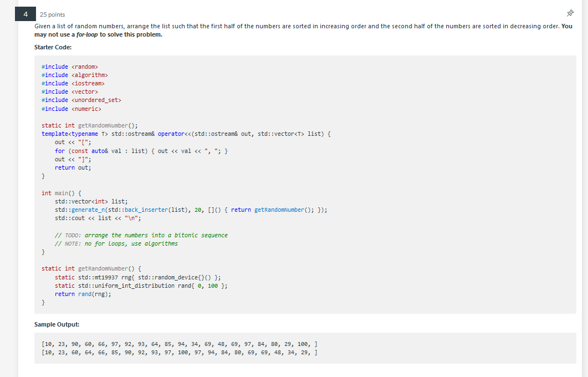Screen dimensions: 588x377
Task: Select the question number 4 badge
Action: tap(25, 14)
